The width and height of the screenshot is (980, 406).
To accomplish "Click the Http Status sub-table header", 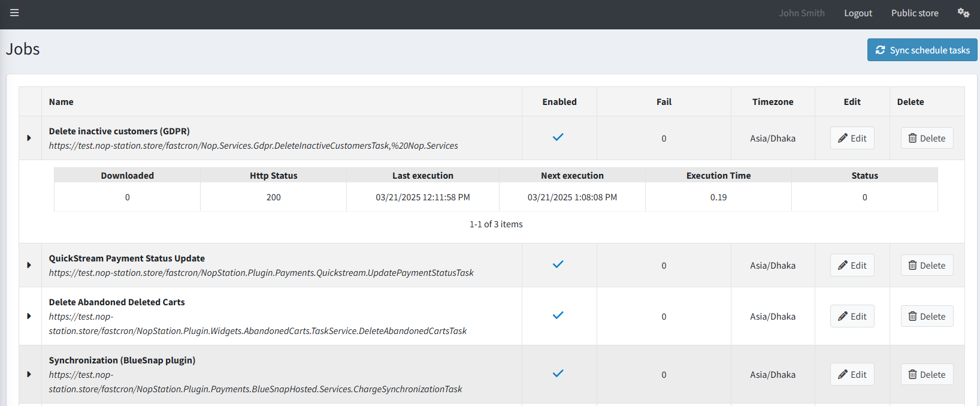I will pos(274,176).
